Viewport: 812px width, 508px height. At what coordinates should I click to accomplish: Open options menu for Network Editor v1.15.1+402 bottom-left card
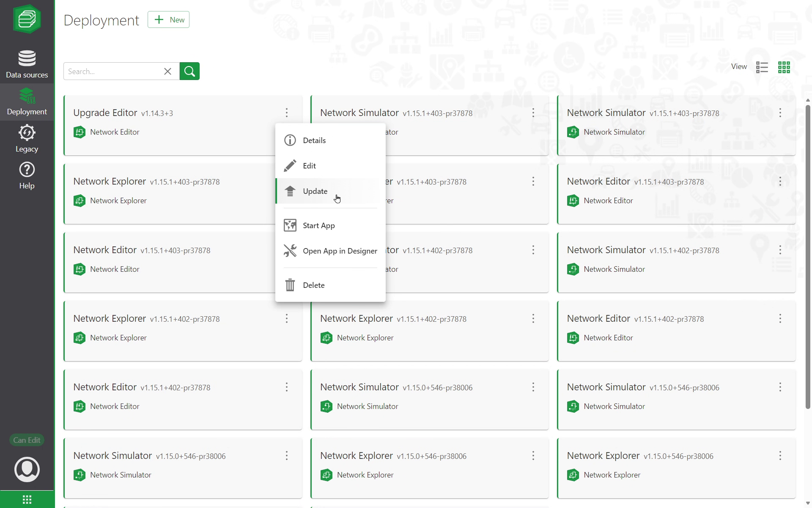[x=286, y=387]
